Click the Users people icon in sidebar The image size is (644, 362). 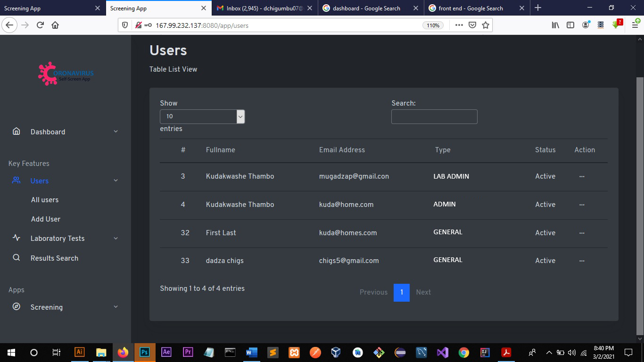click(x=17, y=180)
